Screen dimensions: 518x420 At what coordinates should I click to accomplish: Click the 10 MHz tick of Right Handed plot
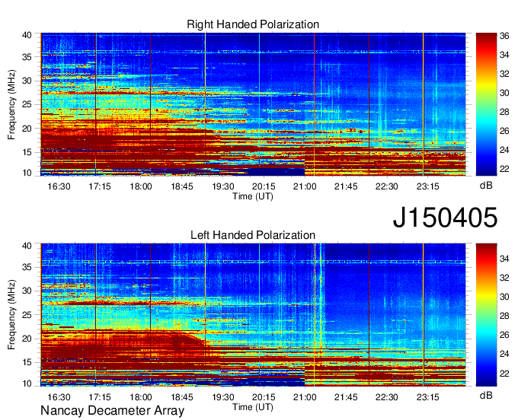[x=27, y=173]
